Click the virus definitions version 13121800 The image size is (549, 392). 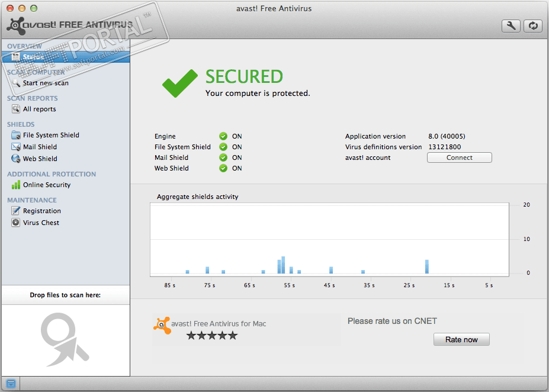(445, 147)
